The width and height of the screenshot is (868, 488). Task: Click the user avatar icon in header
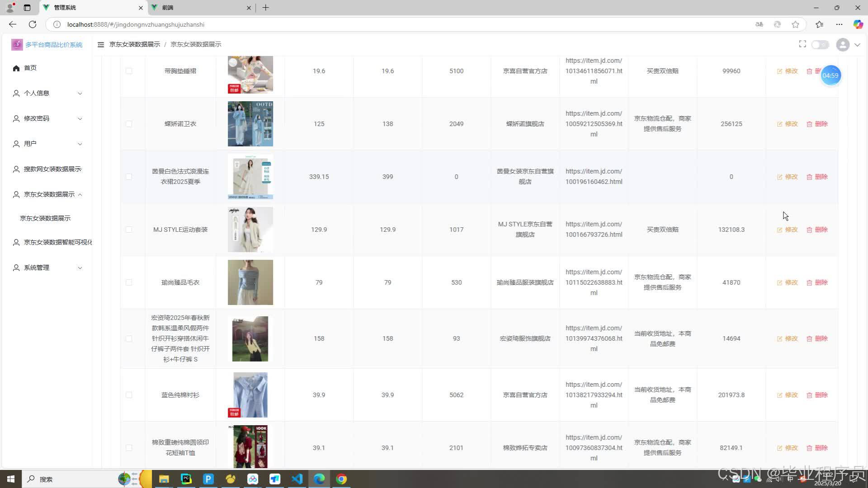[842, 44]
